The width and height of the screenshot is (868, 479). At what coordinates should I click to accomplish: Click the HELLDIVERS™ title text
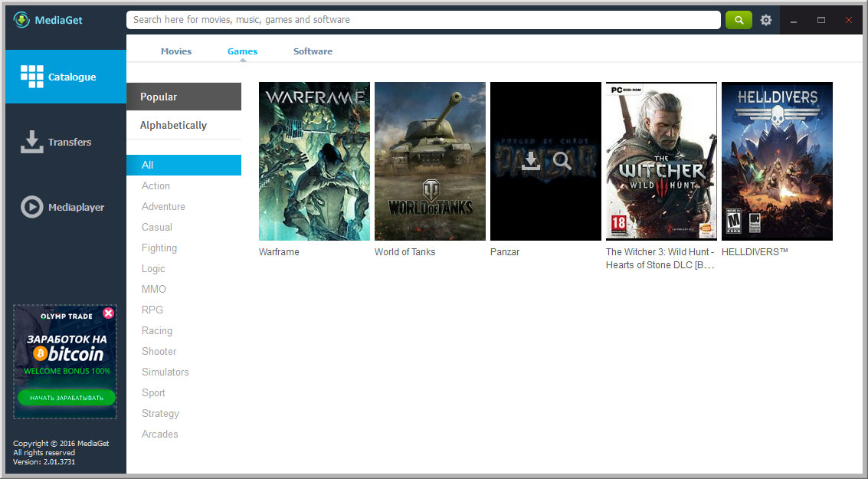pos(755,252)
